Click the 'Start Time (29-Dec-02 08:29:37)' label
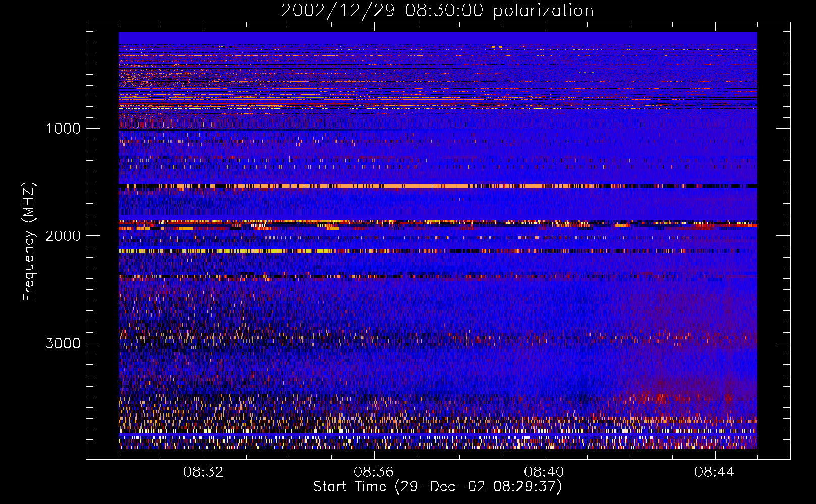 (437, 487)
